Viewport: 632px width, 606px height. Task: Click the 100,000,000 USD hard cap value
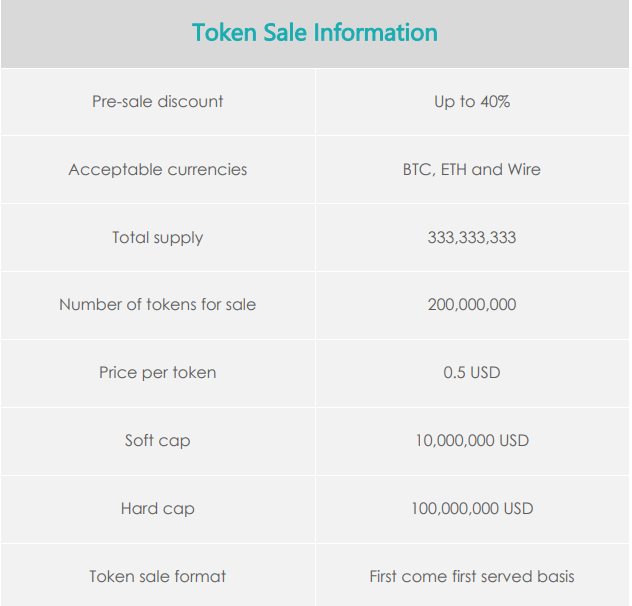pos(472,509)
